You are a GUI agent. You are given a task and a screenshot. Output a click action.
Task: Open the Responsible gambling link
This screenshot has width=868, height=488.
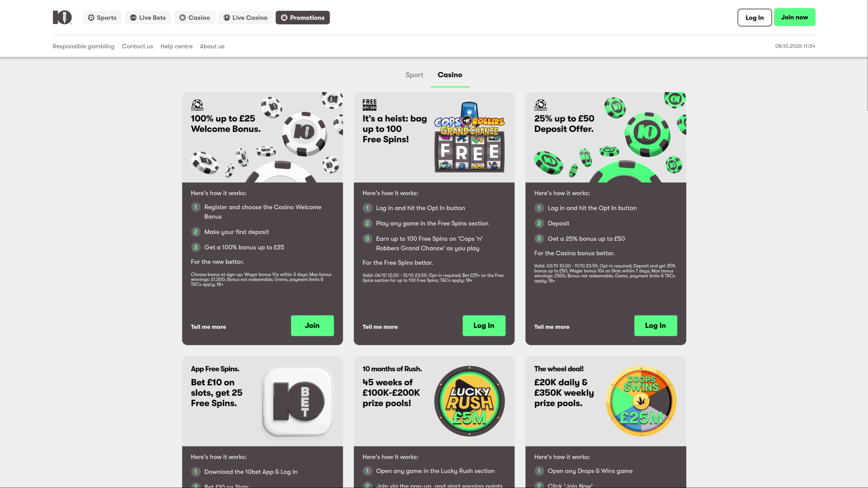83,46
